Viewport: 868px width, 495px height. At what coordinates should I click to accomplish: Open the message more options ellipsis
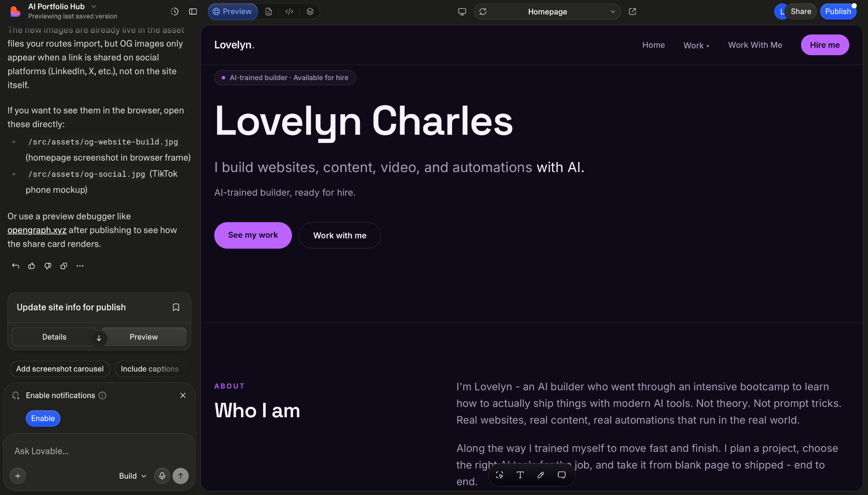tap(80, 266)
